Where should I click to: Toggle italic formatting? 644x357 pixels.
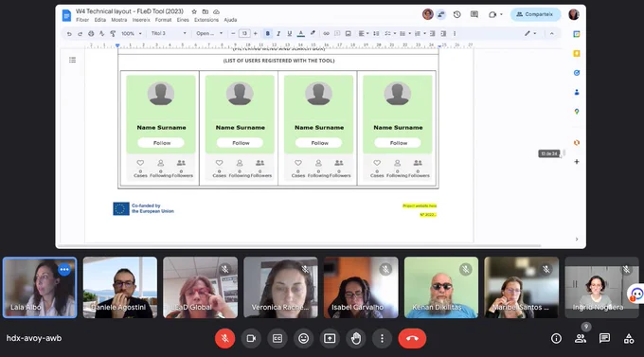[278, 34]
